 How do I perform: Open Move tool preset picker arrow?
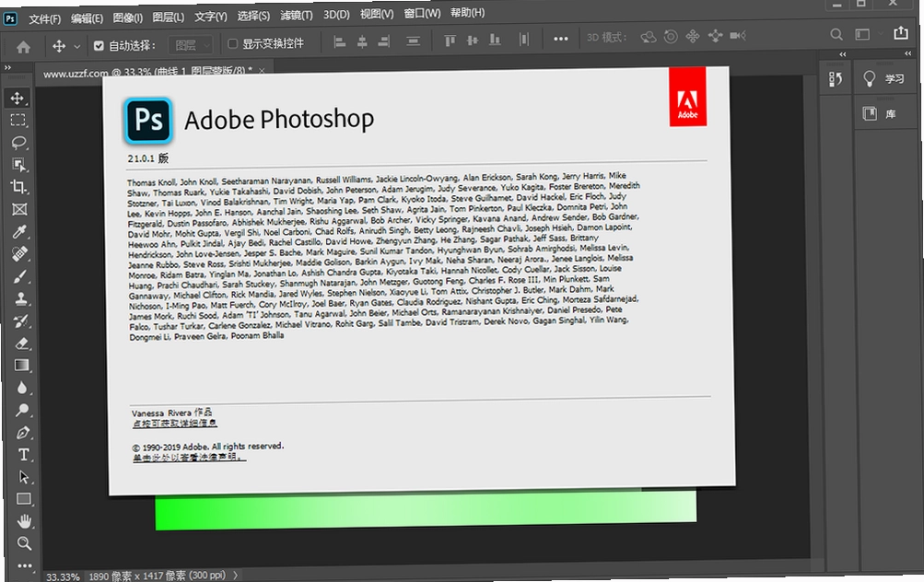pos(76,47)
